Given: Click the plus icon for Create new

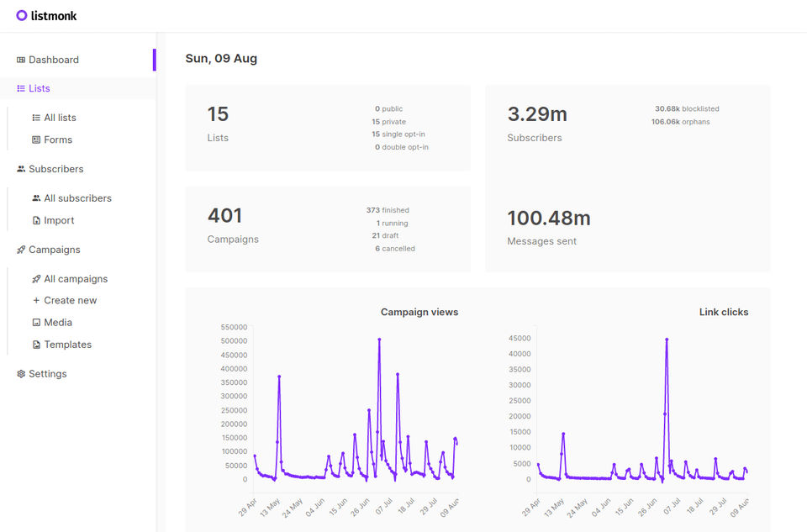Looking at the screenshot, I should click(36, 301).
